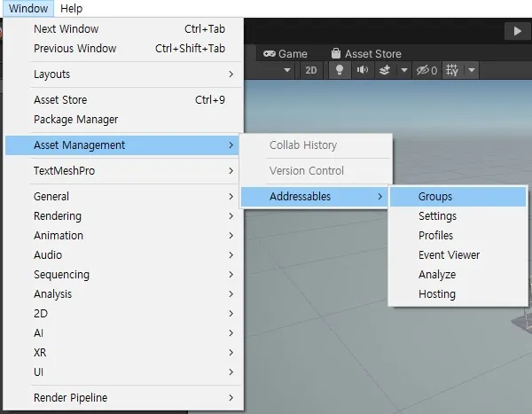Toggle hidden objects visibility eye icon
532x414 pixels.
pyautogui.click(x=426, y=70)
